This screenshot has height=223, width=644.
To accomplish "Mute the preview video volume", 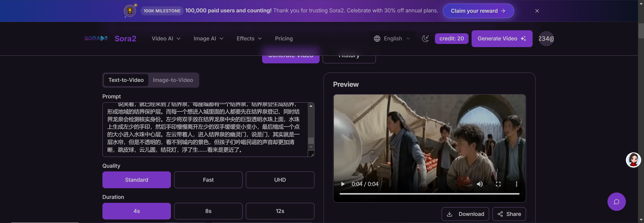I will 479,184.
